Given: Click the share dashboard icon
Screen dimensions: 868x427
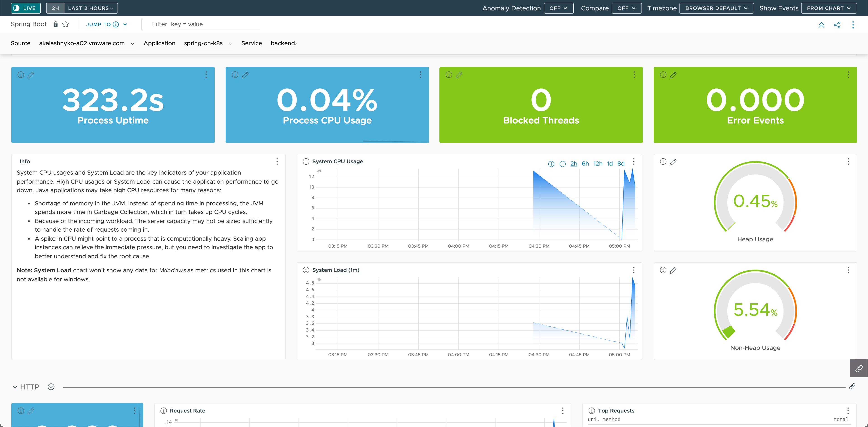Looking at the screenshot, I should [837, 25].
